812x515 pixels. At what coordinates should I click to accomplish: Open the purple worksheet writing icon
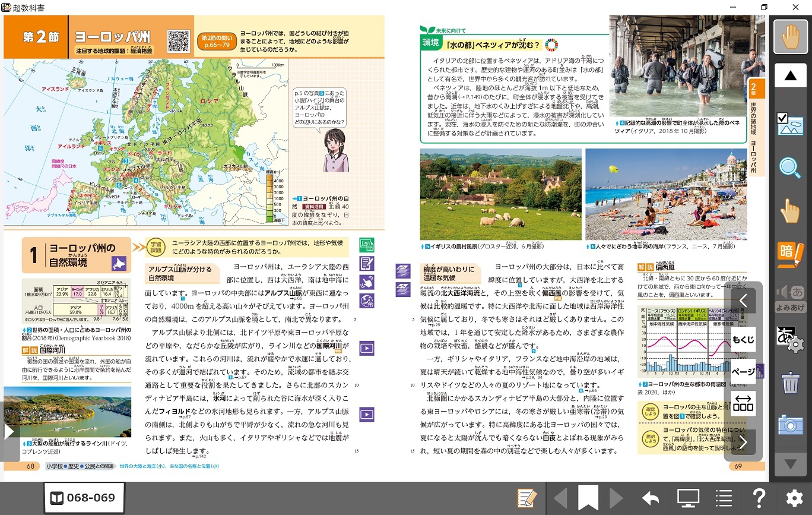tap(367, 264)
